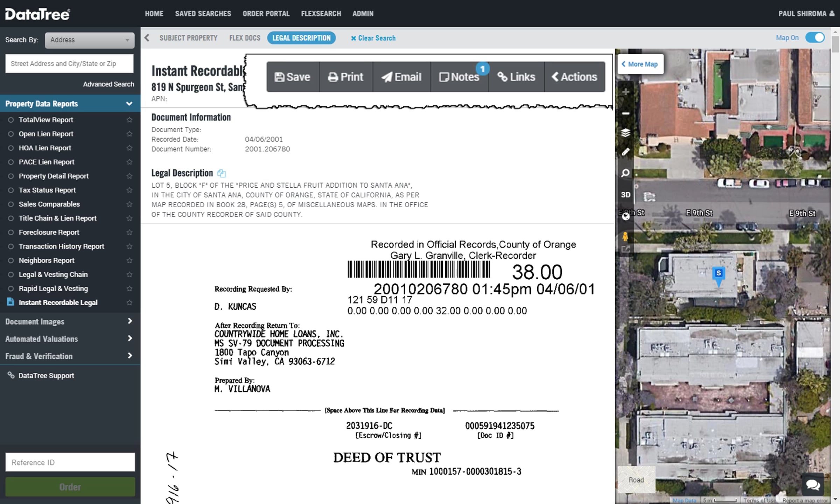
Task: Favorite the TotalView Report star
Action: 129,120
